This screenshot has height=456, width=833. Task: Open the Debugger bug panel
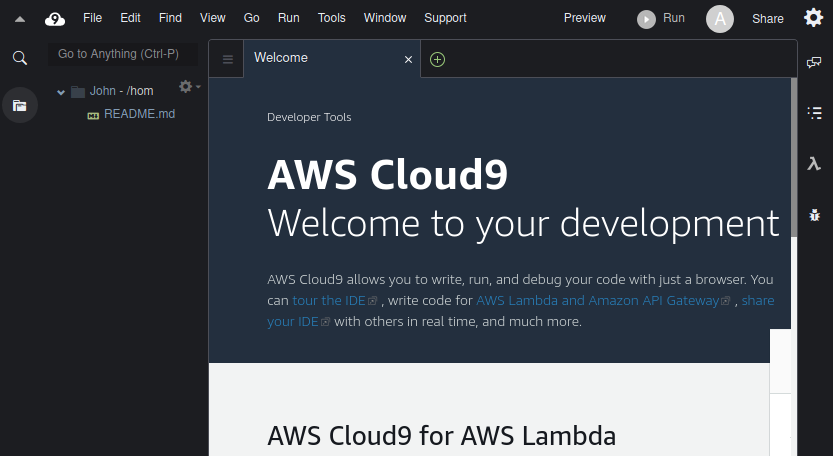click(815, 215)
